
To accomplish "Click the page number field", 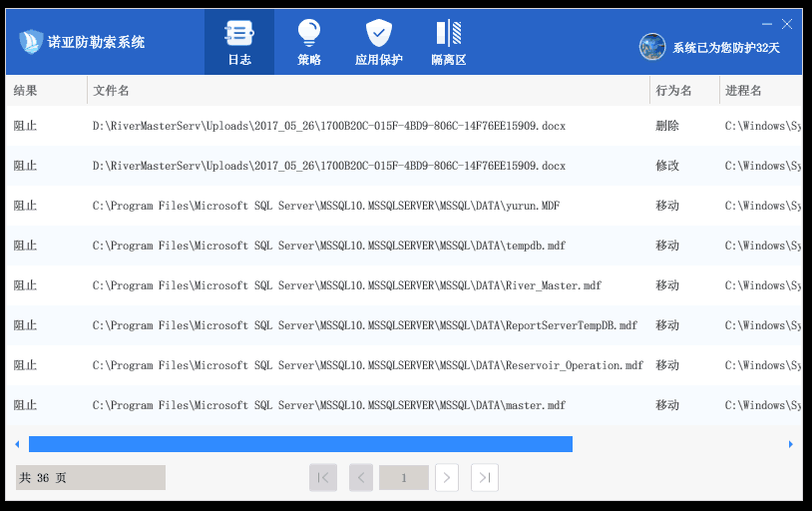I will [404, 477].
